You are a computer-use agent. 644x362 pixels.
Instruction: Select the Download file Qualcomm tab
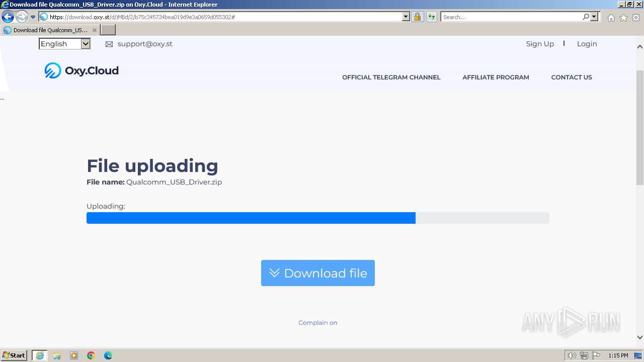[x=50, y=30]
